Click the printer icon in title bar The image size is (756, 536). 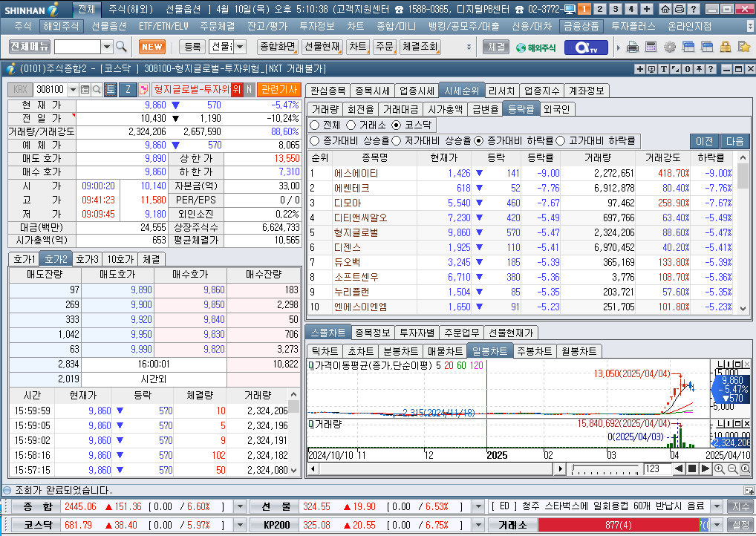(x=679, y=9)
